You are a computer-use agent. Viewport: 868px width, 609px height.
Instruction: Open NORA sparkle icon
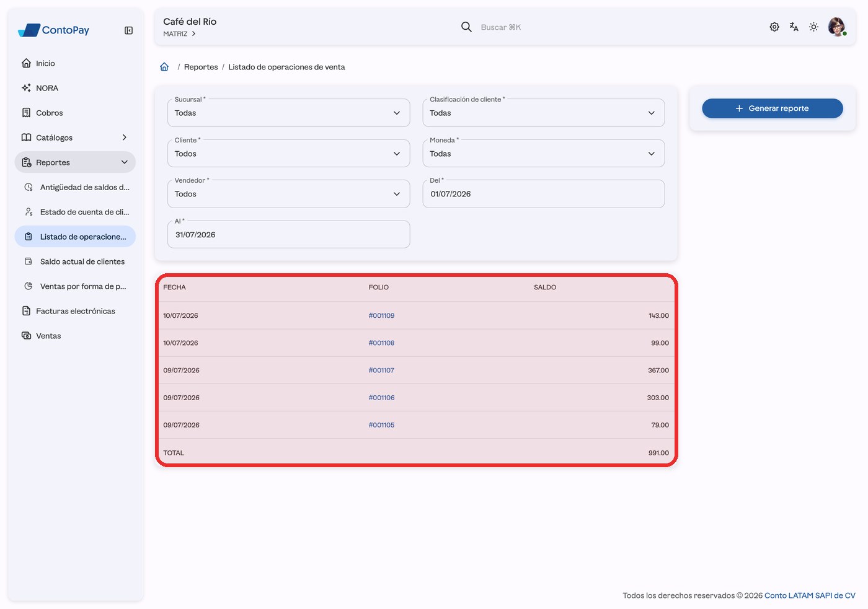pyautogui.click(x=26, y=88)
